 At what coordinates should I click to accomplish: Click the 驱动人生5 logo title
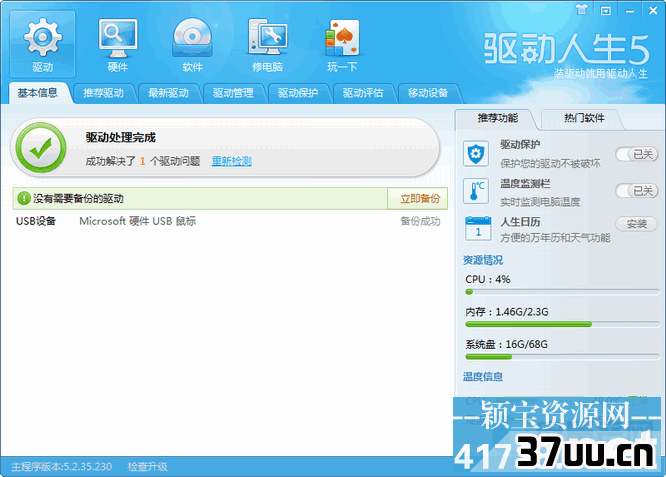567,48
